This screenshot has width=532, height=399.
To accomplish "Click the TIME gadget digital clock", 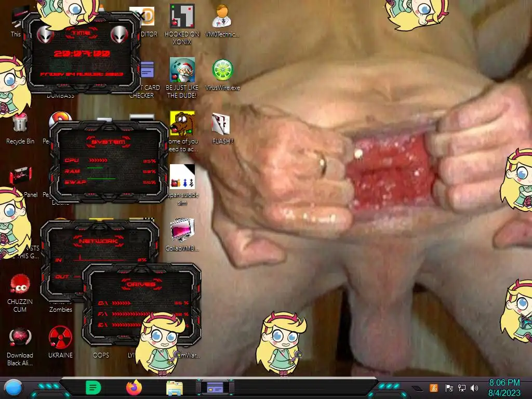I will click(82, 54).
